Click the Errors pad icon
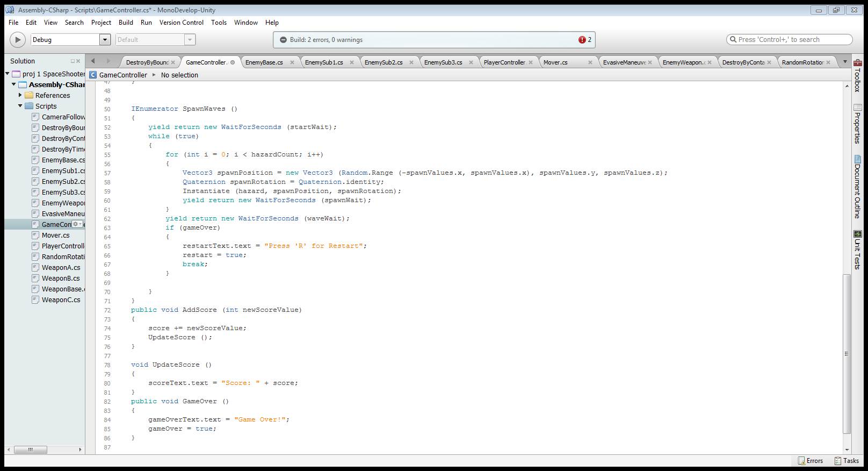 pos(801,461)
